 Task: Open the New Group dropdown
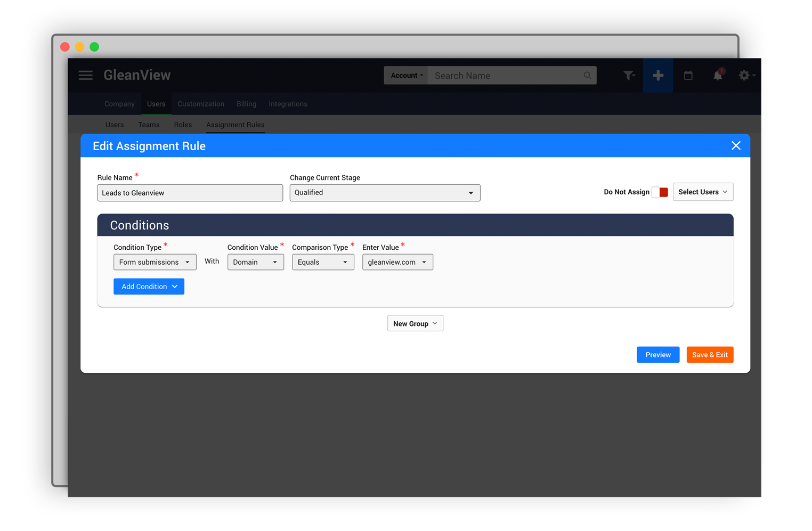click(415, 323)
